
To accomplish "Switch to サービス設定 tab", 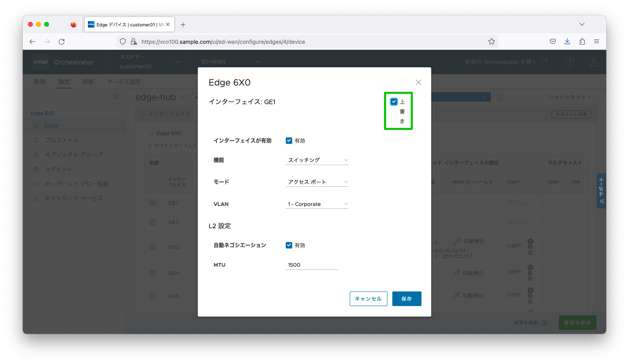I will (124, 82).
